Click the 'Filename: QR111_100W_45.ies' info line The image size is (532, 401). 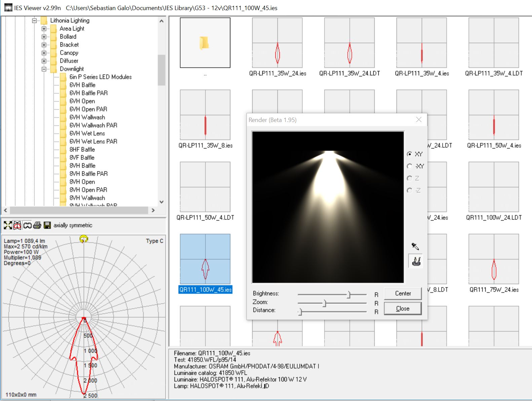coord(212,353)
